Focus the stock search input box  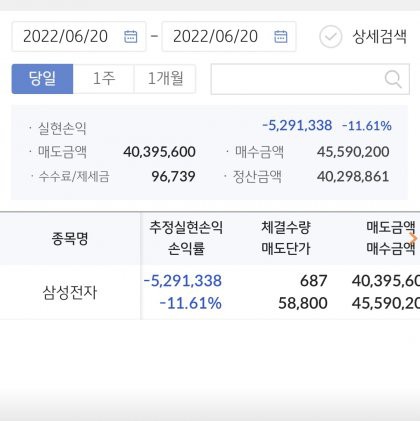click(x=310, y=79)
